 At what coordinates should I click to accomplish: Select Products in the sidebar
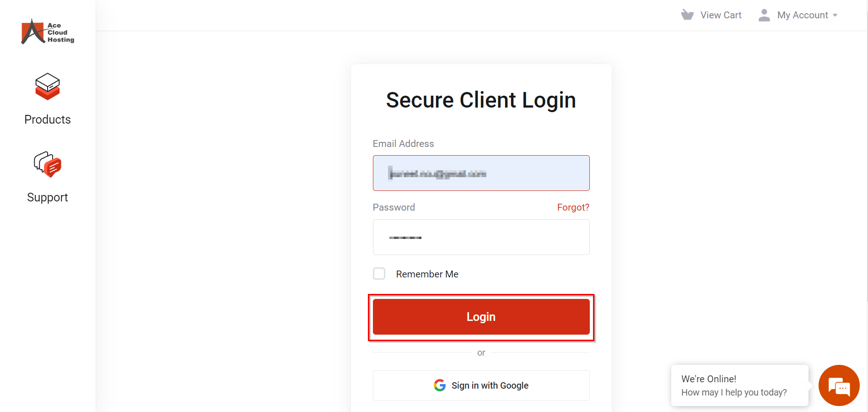[48, 119]
